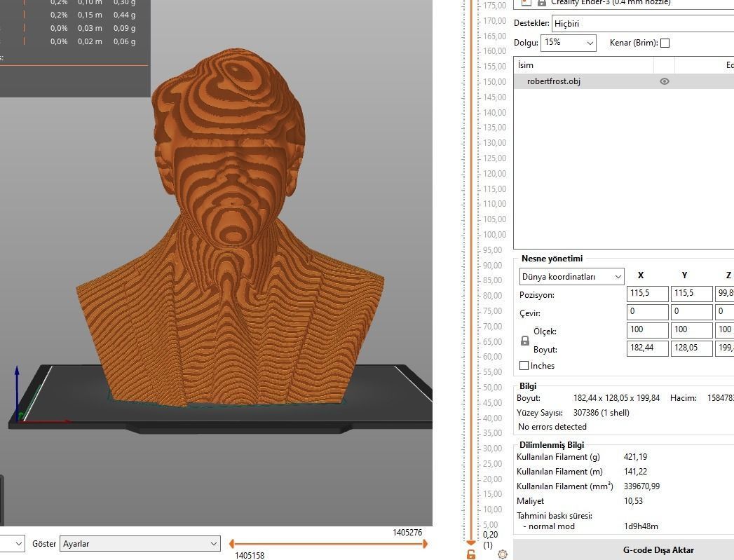Click the Çevir Z field

click(x=725, y=312)
